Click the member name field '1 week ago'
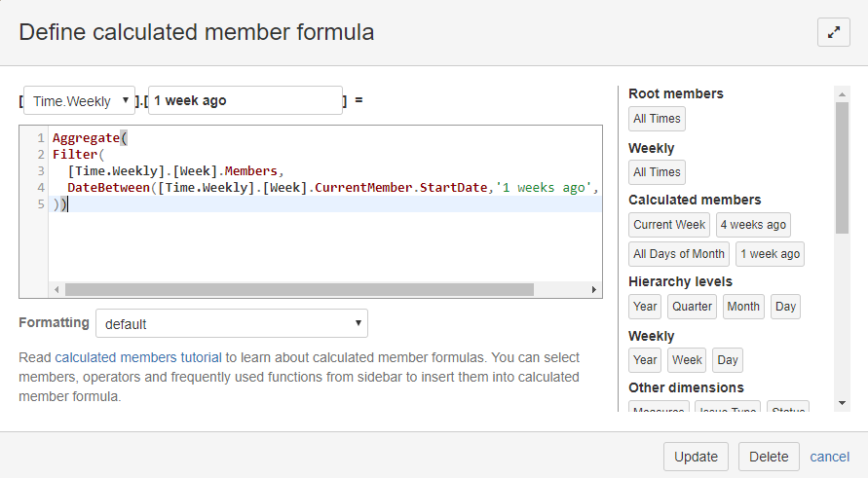Image resolution: width=868 pixels, height=478 pixels. click(x=245, y=100)
